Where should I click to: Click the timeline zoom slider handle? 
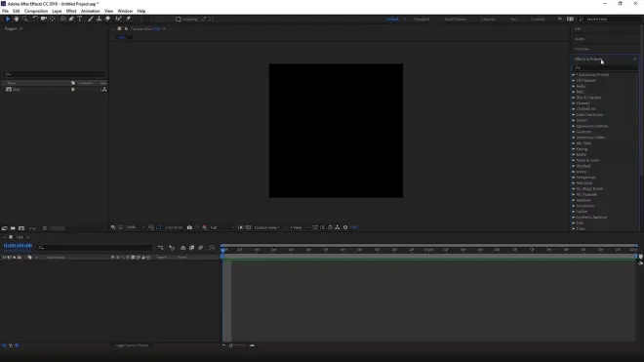231,345
